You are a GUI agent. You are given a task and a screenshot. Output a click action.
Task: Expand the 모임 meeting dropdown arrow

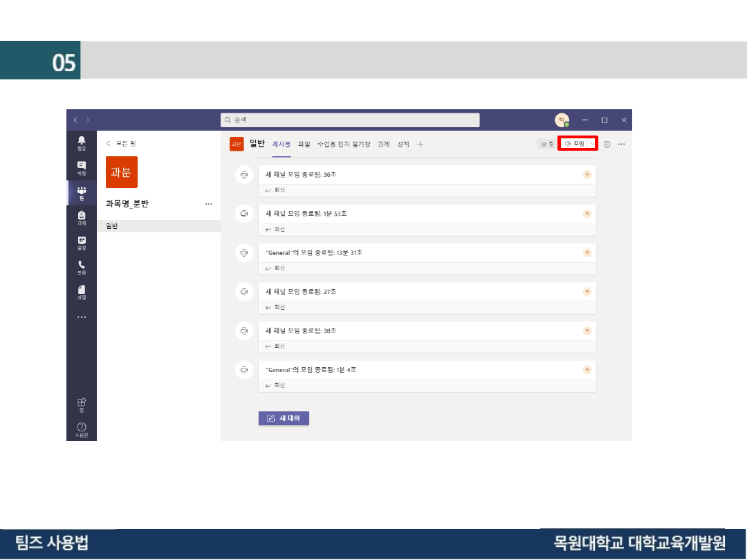tap(592, 144)
